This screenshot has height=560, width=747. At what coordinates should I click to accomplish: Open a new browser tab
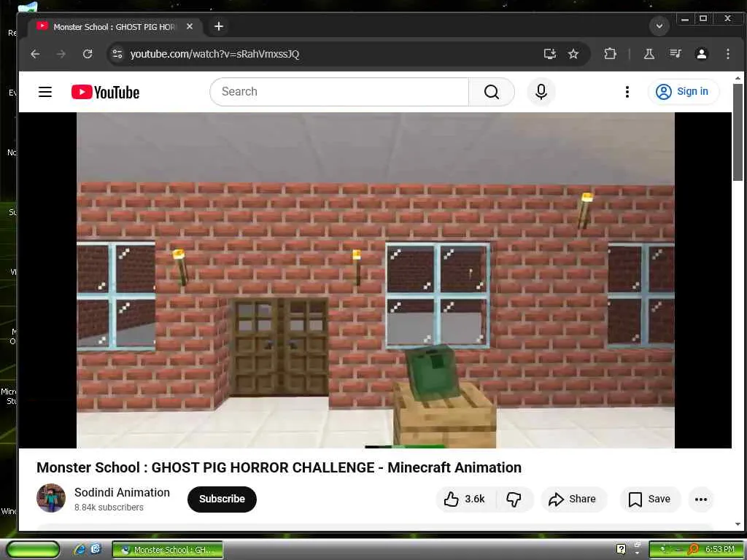click(x=219, y=26)
